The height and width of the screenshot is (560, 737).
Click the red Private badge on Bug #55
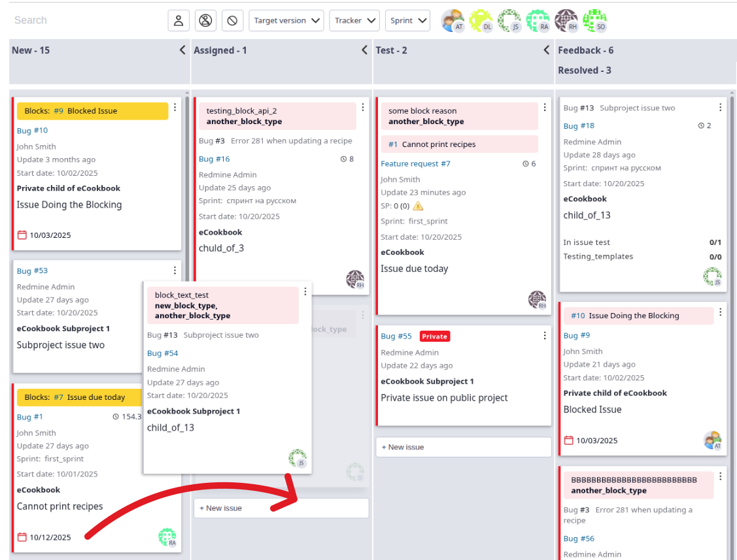(x=435, y=337)
